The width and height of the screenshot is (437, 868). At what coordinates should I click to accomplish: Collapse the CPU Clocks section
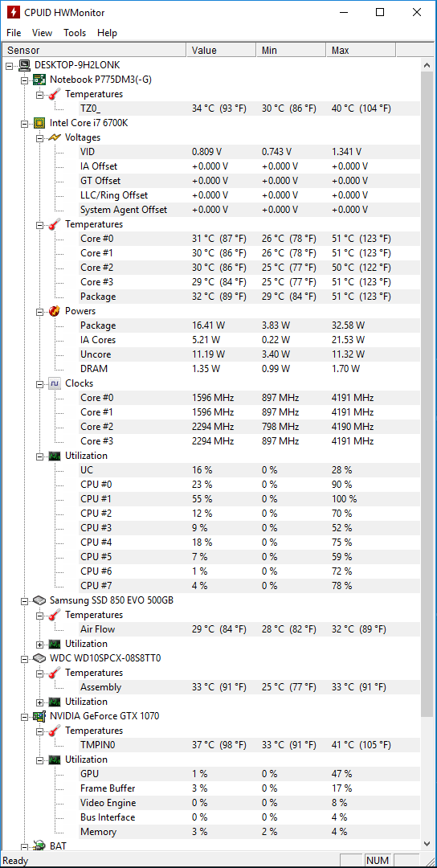click(x=39, y=383)
